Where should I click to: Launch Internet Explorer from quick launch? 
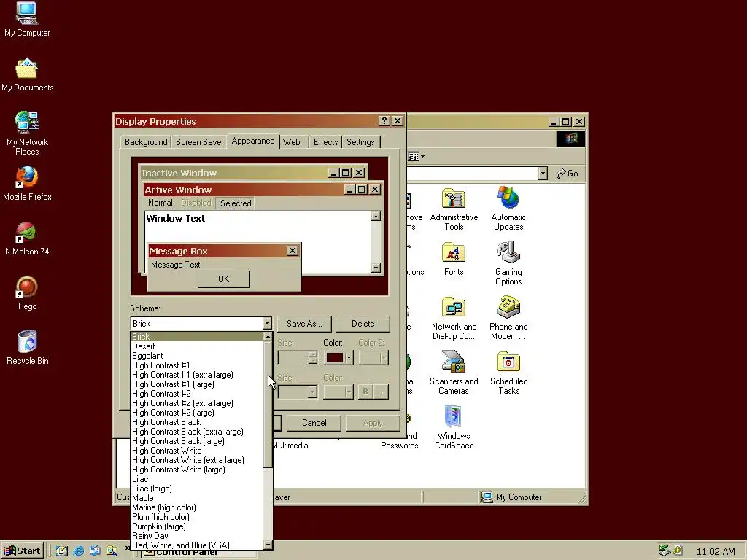(79, 551)
